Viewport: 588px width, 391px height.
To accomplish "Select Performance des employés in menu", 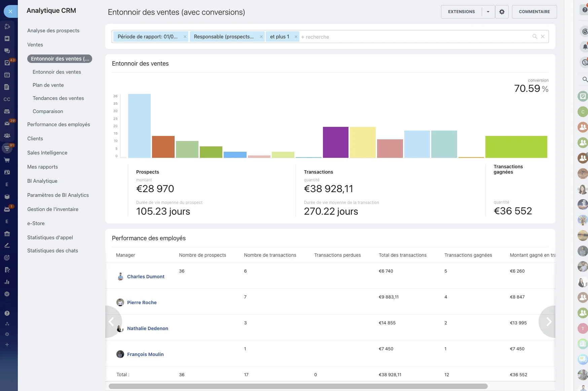I will click(59, 125).
